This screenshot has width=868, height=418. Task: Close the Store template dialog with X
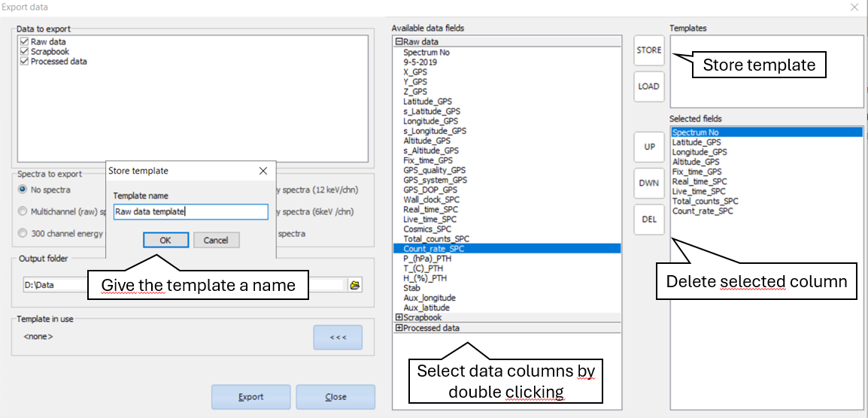click(263, 171)
